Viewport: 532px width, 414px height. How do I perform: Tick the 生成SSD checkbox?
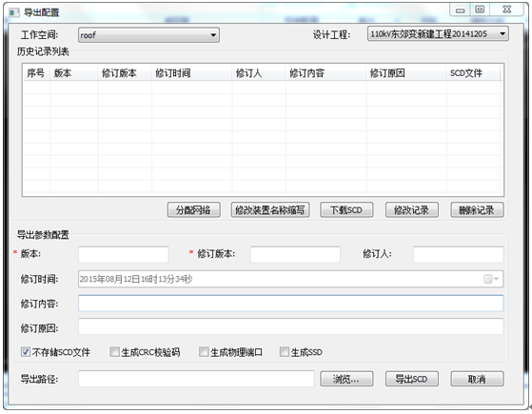coord(284,351)
